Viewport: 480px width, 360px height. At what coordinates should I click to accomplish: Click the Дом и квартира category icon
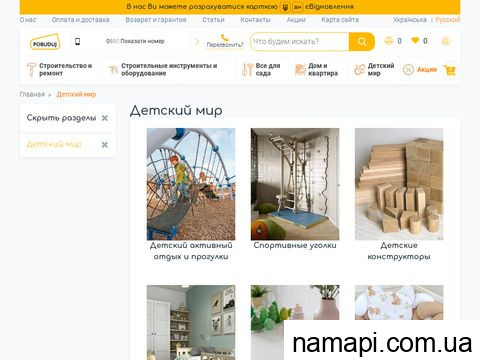point(300,69)
